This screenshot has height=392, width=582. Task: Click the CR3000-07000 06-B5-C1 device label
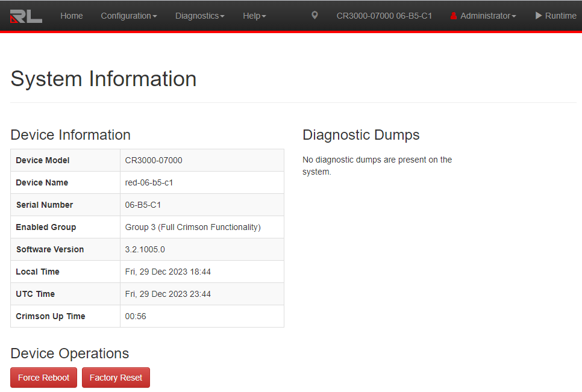(x=384, y=16)
